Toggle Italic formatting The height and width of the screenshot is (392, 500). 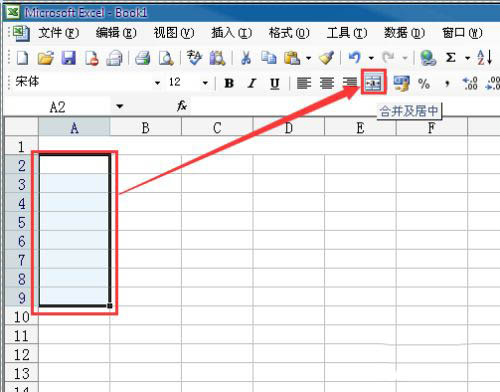coord(252,83)
